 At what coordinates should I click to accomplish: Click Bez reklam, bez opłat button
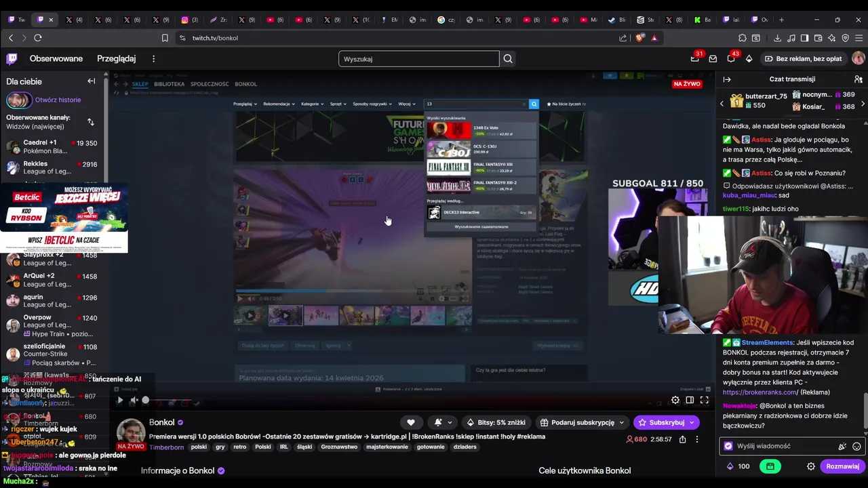[803, 59]
